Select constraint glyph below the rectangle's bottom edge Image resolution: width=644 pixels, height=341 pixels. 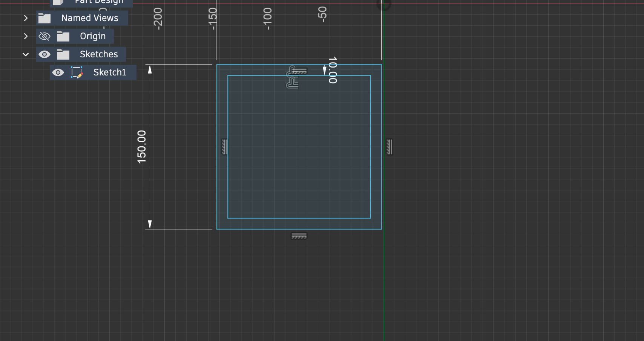point(299,236)
